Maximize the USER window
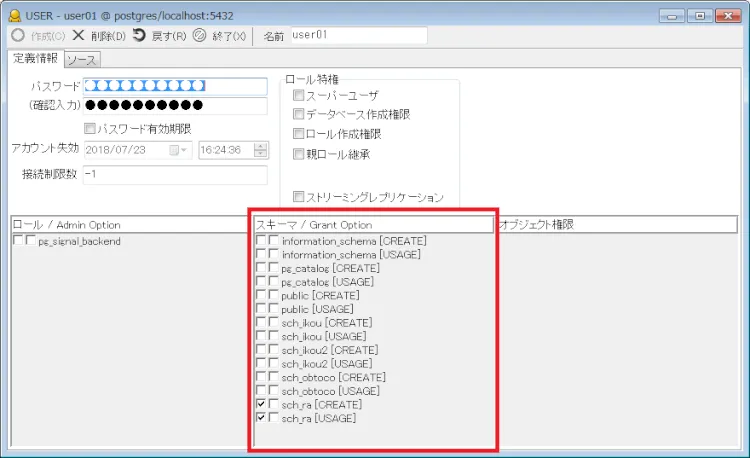The height and width of the screenshot is (458, 750). coord(699,16)
